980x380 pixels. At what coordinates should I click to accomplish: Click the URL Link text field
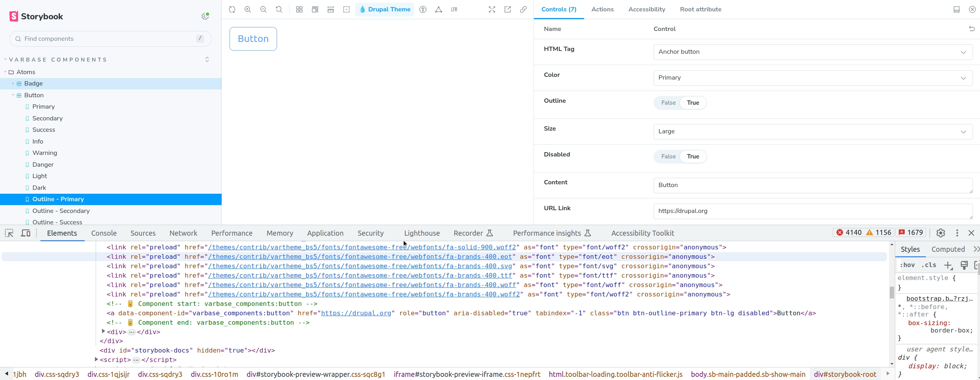[812, 211]
